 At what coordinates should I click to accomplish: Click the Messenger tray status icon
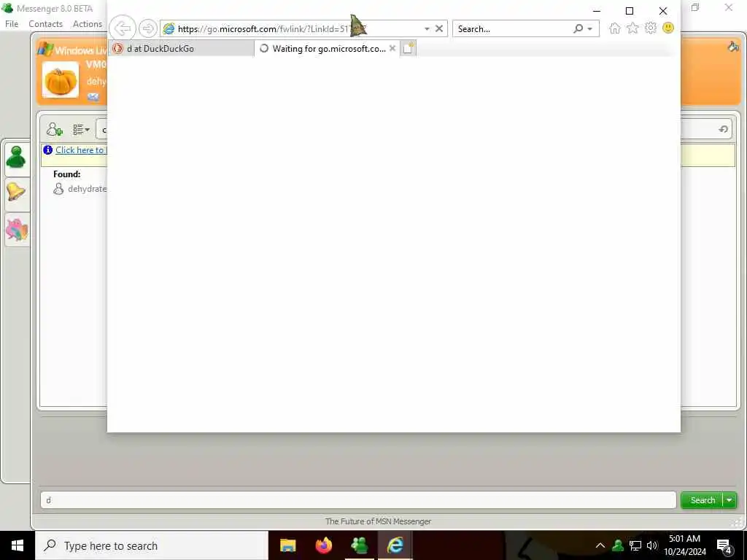point(618,545)
